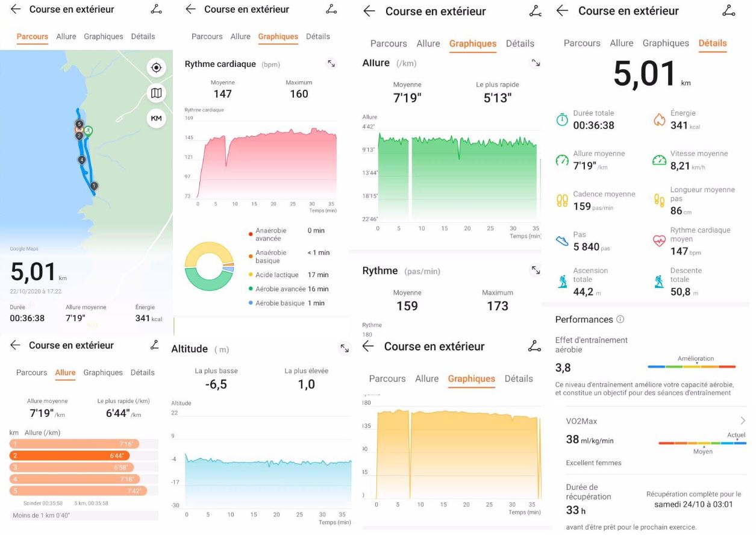Tap the stopwatch icon beside Durée totale
This screenshot has height=541, width=756.
point(561,120)
